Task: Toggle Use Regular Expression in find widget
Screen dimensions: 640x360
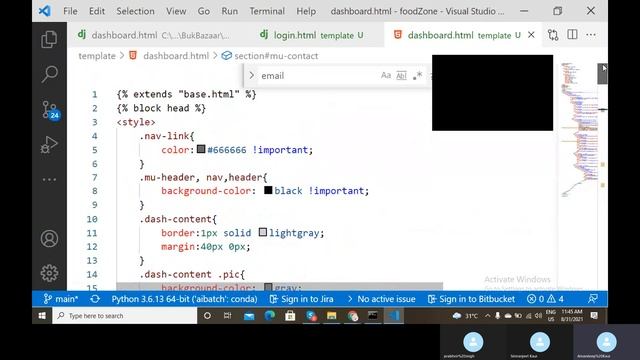Action: (x=417, y=76)
